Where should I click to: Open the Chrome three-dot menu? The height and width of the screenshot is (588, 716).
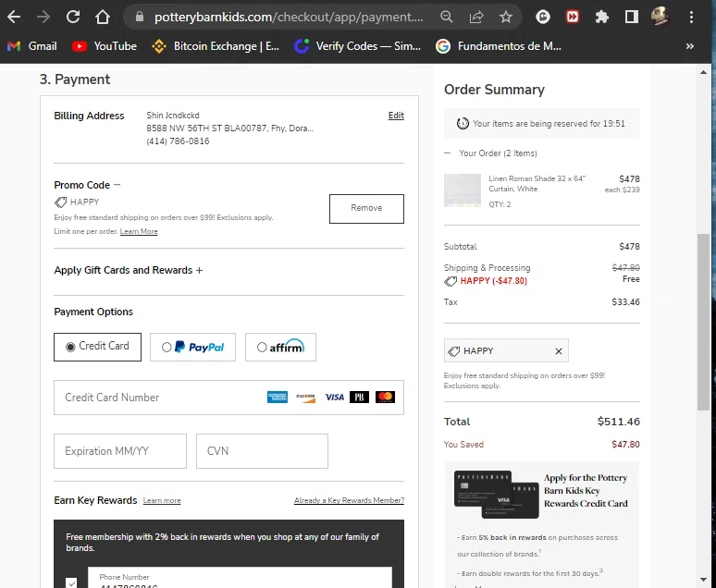pyautogui.click(x=691, y=18)
